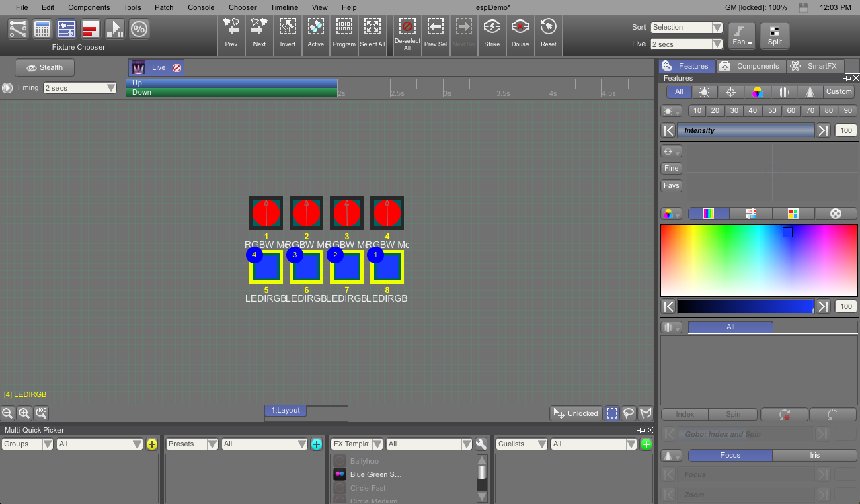Click the De-select All toolbar icon
Viewport: 860px width, 504px height.
click(x=407, y=28)
